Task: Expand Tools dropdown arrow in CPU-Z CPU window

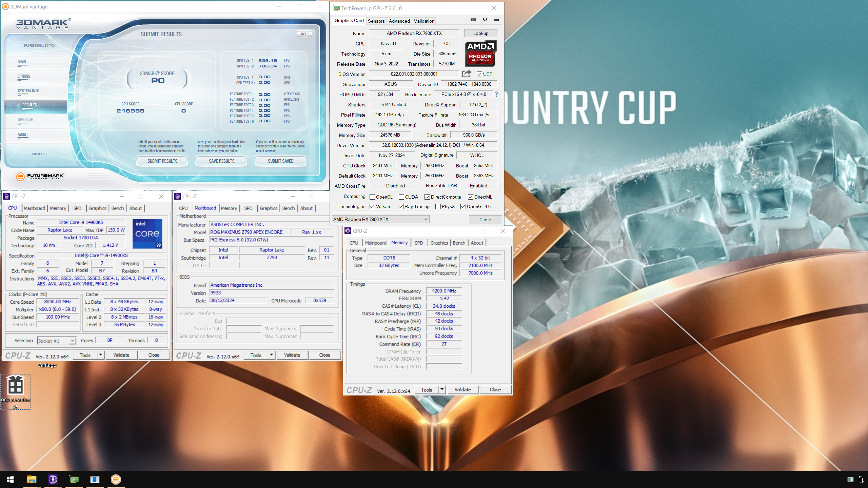Action: [x=100, y=355]
